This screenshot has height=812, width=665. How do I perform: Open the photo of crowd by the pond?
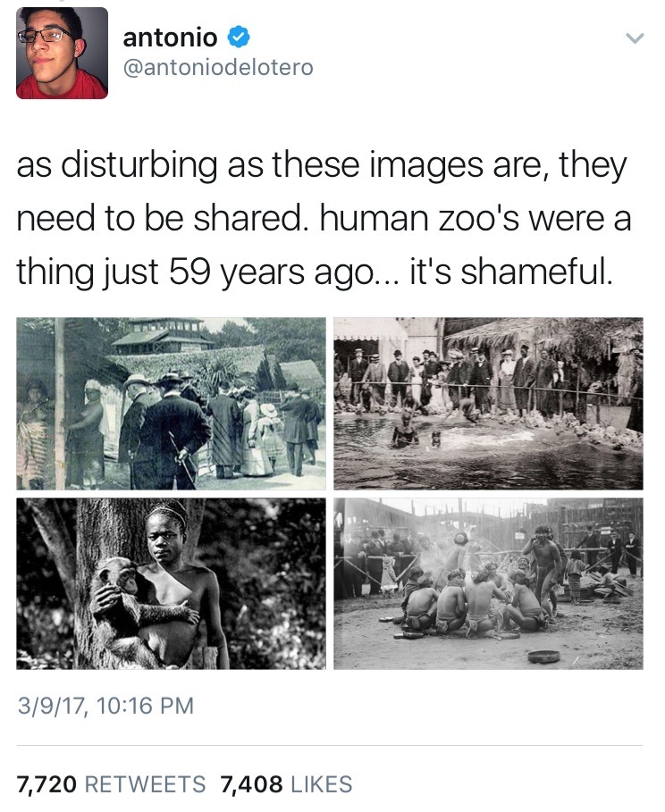click(488, 404)
